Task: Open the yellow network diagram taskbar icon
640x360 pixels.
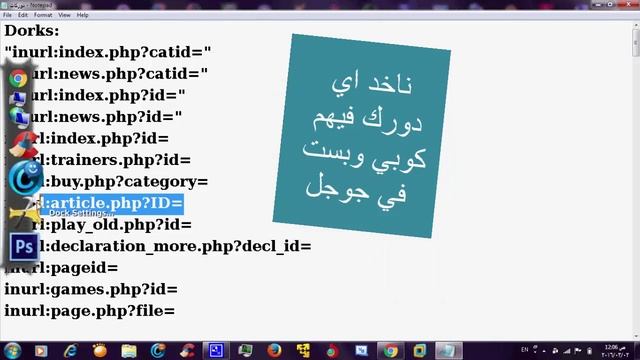Action: [303, 351]
